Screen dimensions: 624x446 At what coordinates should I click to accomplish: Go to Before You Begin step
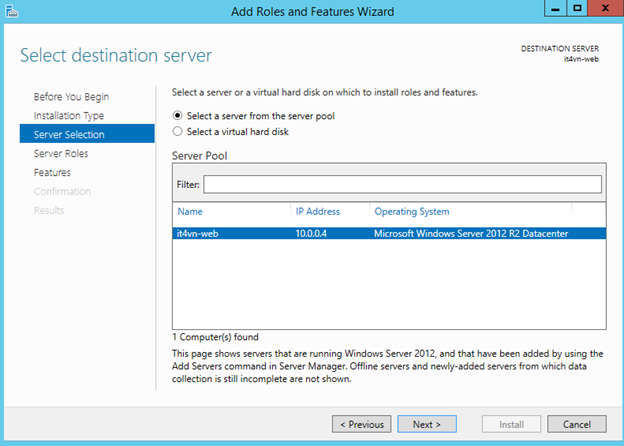pyautogui.click(x=71, y=97)
